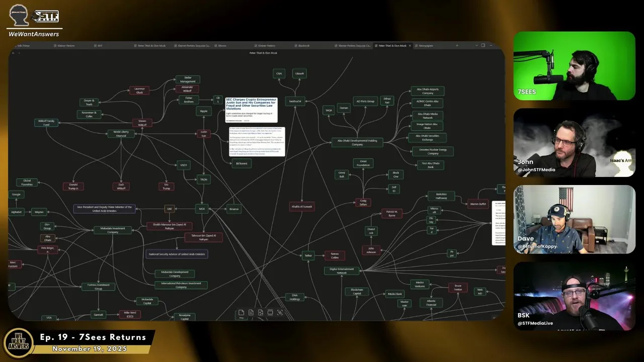Click the UAE node

170,209
